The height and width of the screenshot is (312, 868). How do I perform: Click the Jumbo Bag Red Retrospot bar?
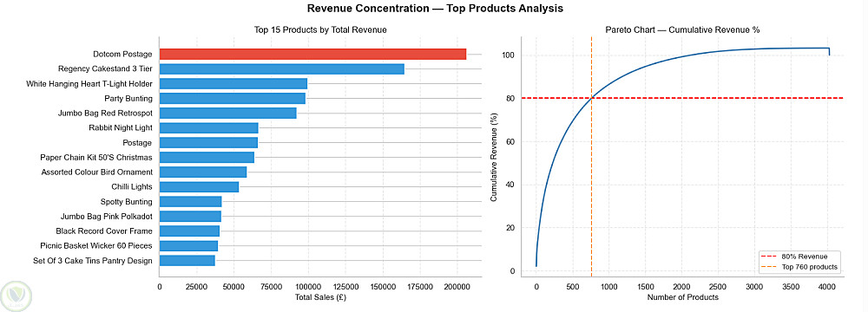(228, 113)
